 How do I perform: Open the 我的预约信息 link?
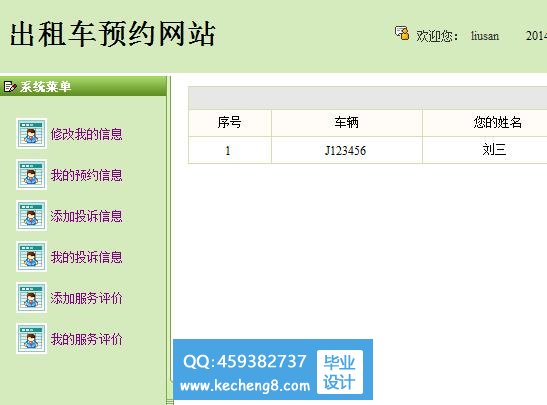click(x=87, y=175)
